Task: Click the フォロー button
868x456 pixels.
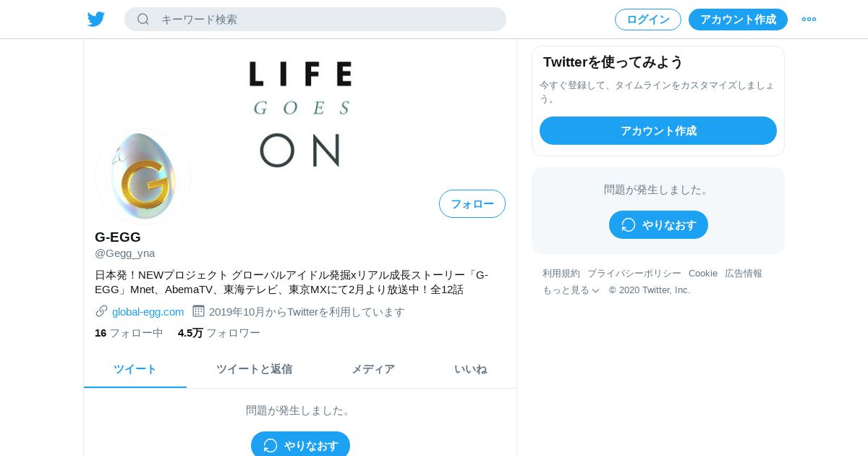Action: pos(472,203)
